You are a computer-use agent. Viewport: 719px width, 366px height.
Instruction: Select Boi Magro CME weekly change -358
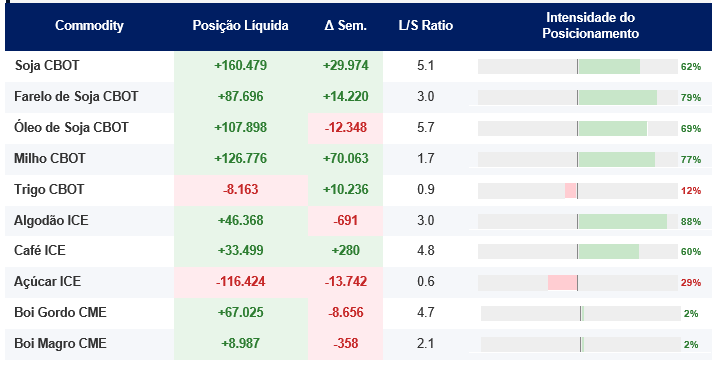(346, 344)
